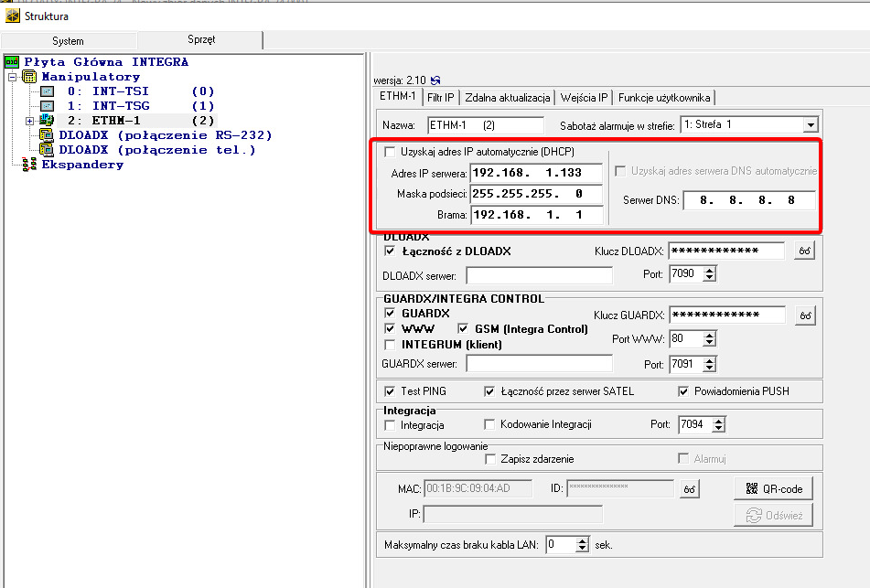Image resolution: width=870 pixels, height=588 pixels.
Task: Click the Płyta Główna INTEGRA board icon
Action: (x=12, y=62)
